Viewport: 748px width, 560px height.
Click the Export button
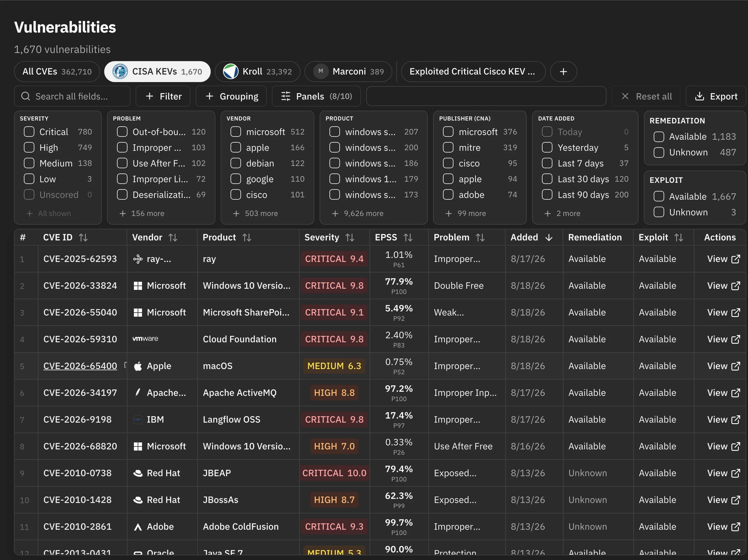715,96
